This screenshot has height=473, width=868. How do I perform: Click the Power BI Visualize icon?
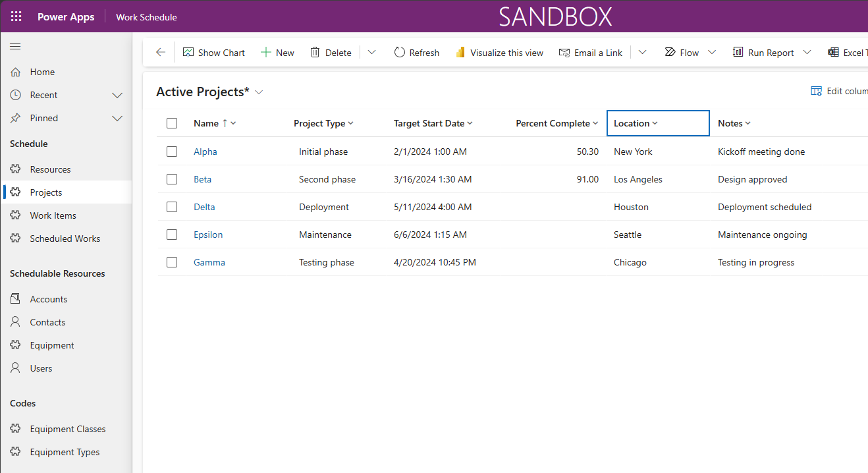[x=460, y=53]
